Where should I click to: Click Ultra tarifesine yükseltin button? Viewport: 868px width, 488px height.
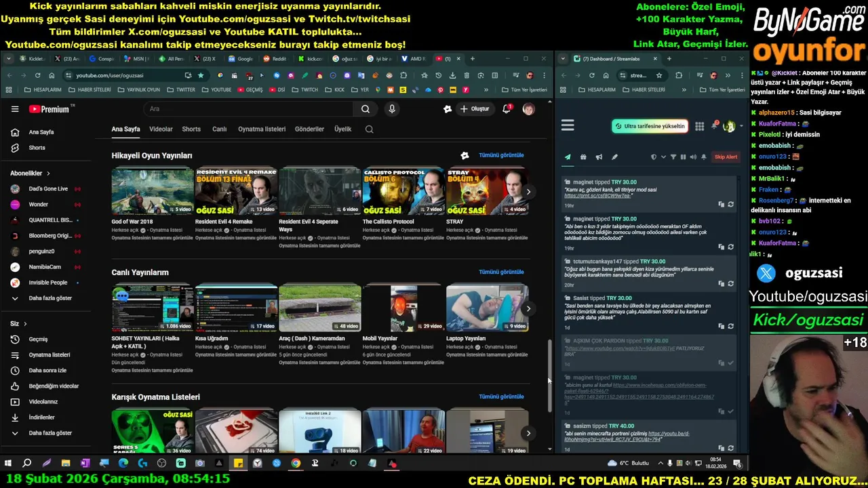650,126
